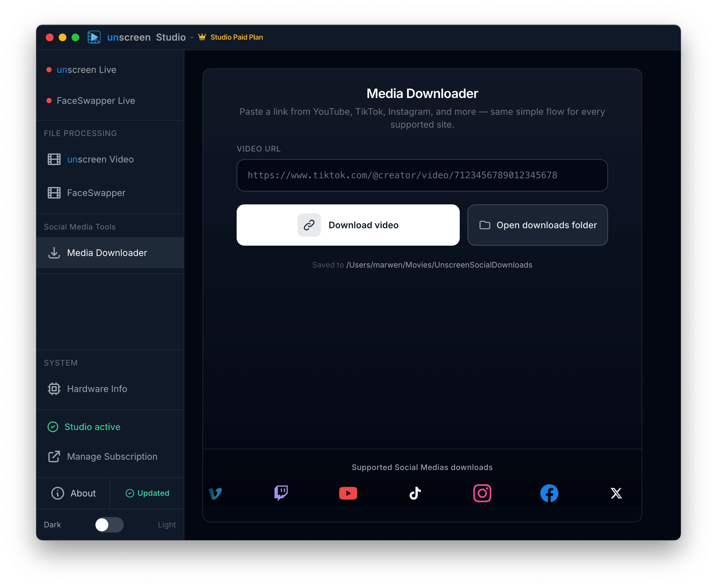Click the Vimeo icon under supported social medias
717x588 pixels.
pyautogui.click(x=215, y=493)
